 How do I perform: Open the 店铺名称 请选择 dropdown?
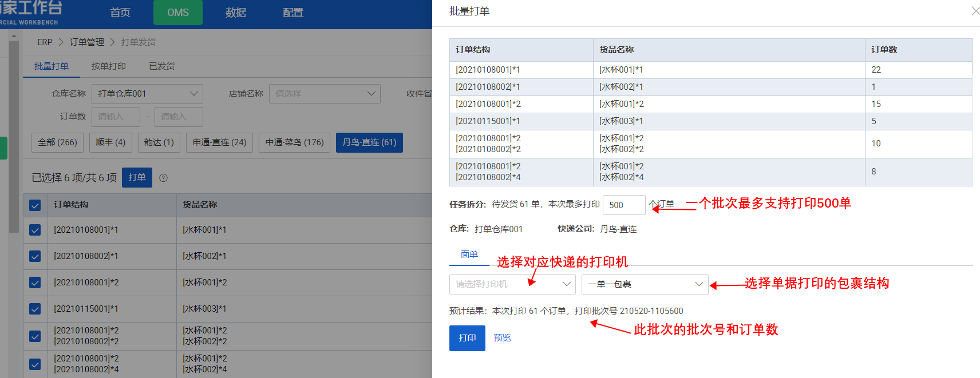[325, 94]
